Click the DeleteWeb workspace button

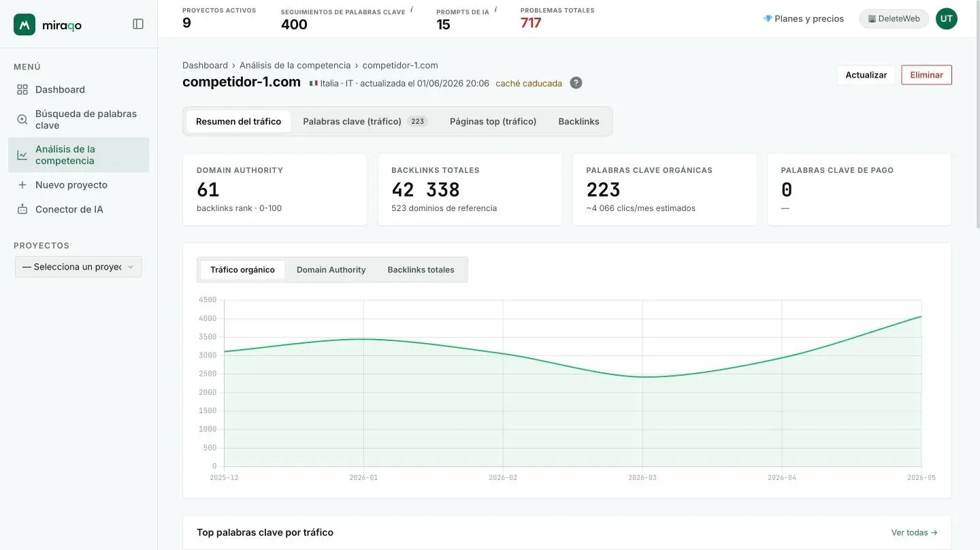click(x=894, y=18)
